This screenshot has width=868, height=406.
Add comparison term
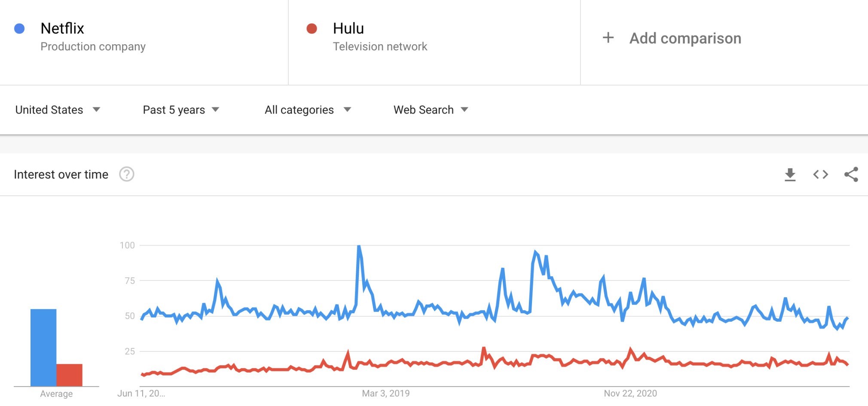tap(685, 38)
